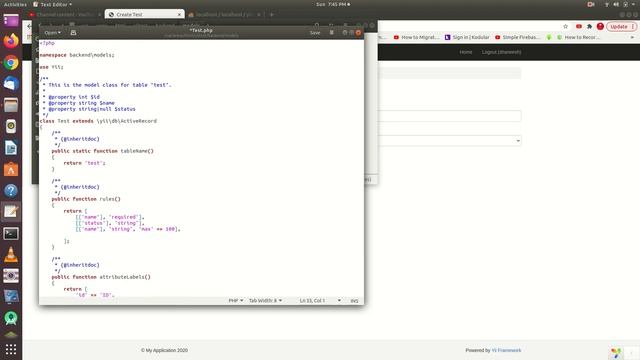Create new document icon in gedit header
The image size is (640, 360).
pos(73,33)
